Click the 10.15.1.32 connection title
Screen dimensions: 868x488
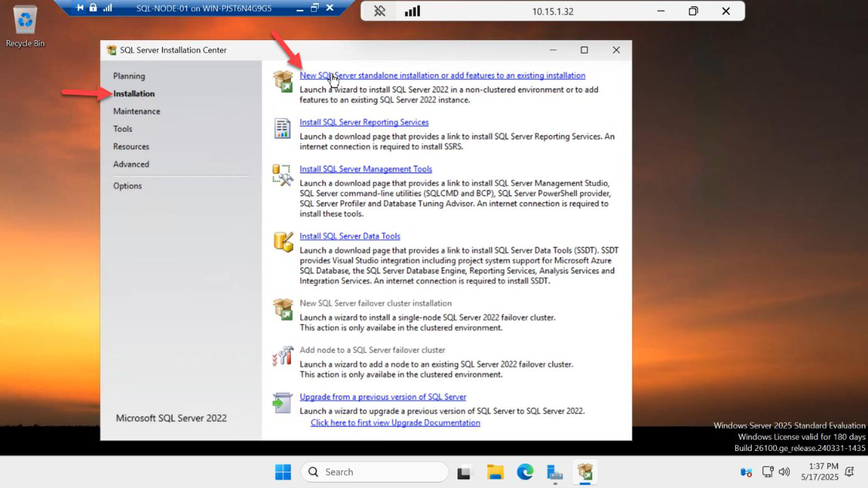[x=552, y=11]
